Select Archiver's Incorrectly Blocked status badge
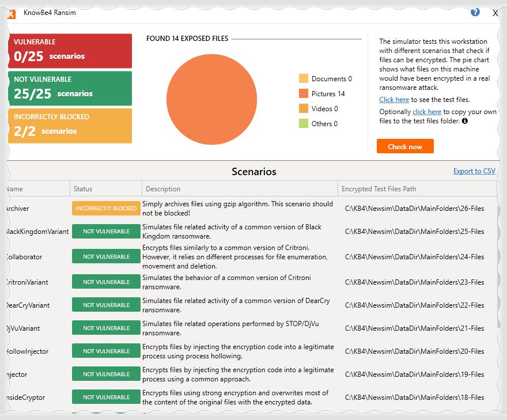Screen dimensions: 507x420 (106, 209)
